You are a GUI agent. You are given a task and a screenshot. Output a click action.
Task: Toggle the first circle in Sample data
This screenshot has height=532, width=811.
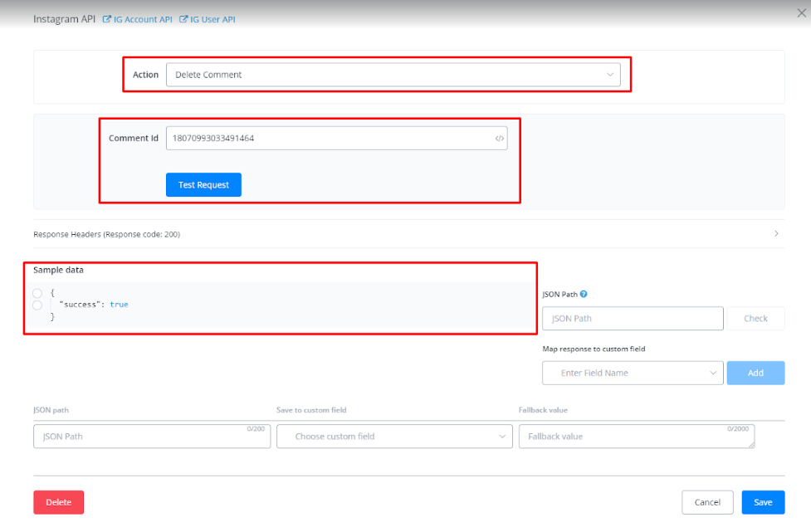pos(37,293)
